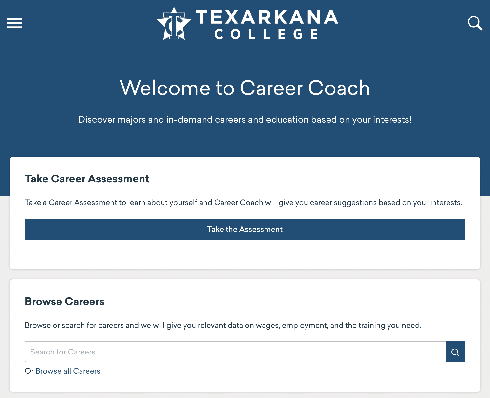The image size is (490, 398).
Task: Click the gray gap between the two cards
Action: (x=245, y=274)
